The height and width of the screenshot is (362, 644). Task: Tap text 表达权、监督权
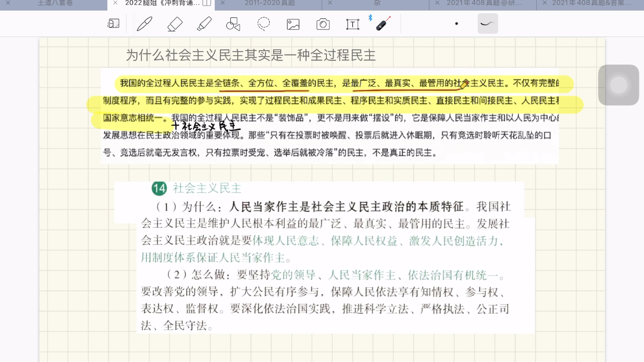tap(180, 309)
